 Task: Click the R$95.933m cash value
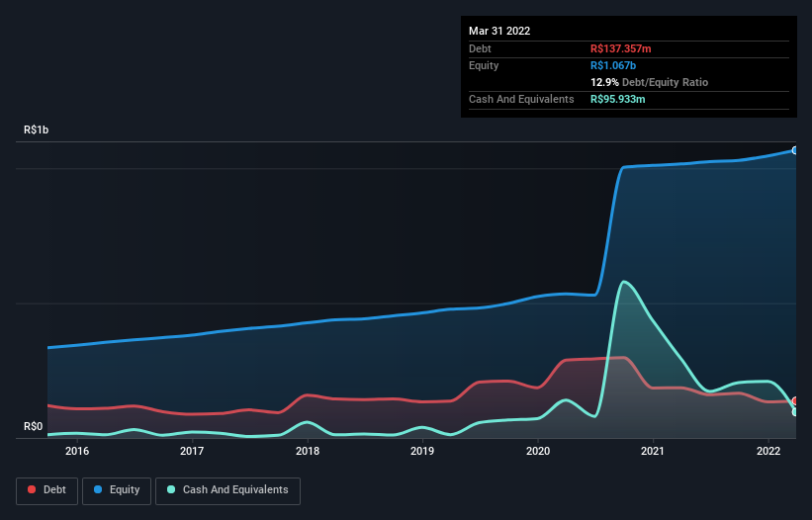618,99
